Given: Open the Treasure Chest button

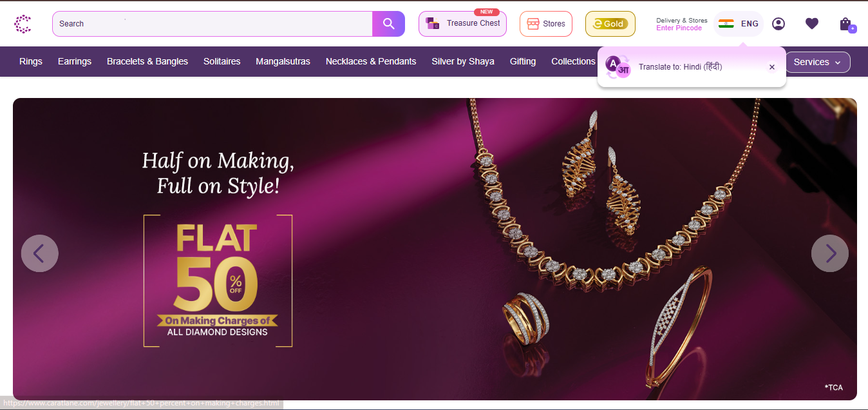Looking at the screenshot, I should click(462, 24).
